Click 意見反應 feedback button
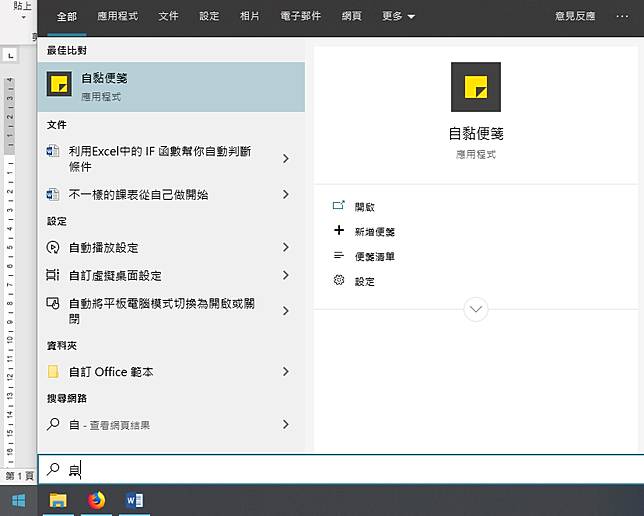This screenshot has width=644, height=516. point(575,16)
